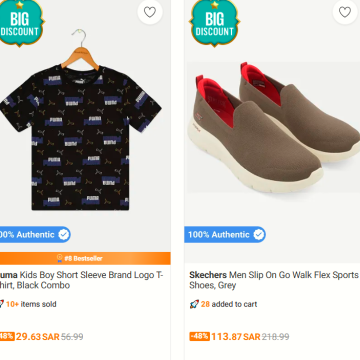Click 100% Authentic label on Puma shirt
The height and width of the screenshot is (360, 360).
(27, 235)
